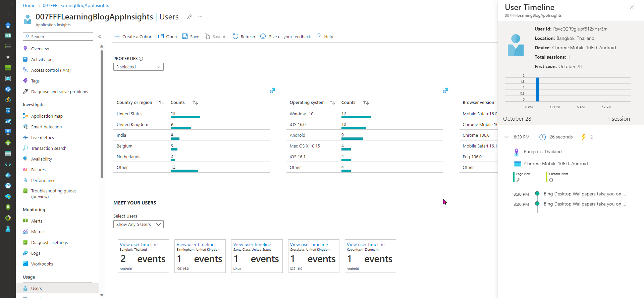Viewport: 644px width, 298px height.
Task: Go to Home breadcrumb link
Action: pyautogui.click(x=29, y=5)
